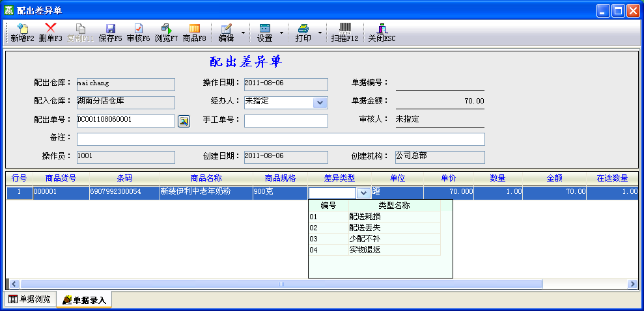Click the 删单F3 delete icon
This screenshot has width=644, height=311.
coord(51,28)
